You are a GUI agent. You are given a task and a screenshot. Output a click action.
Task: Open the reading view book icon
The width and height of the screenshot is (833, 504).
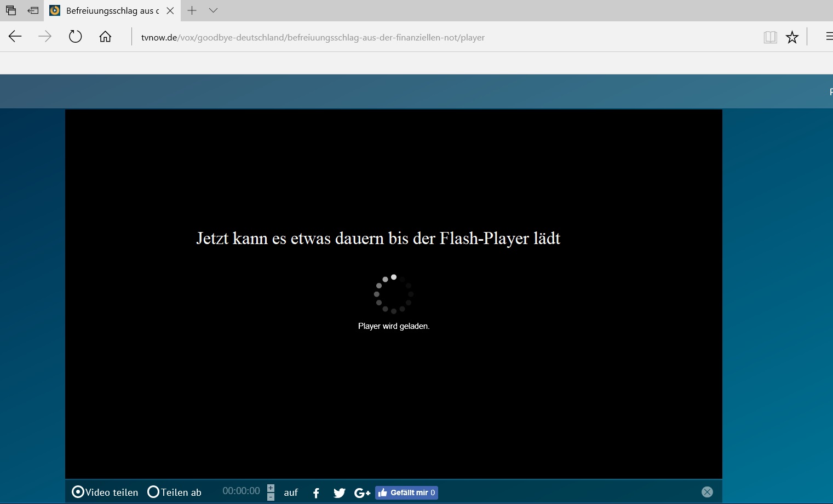[x=770, y=37]
